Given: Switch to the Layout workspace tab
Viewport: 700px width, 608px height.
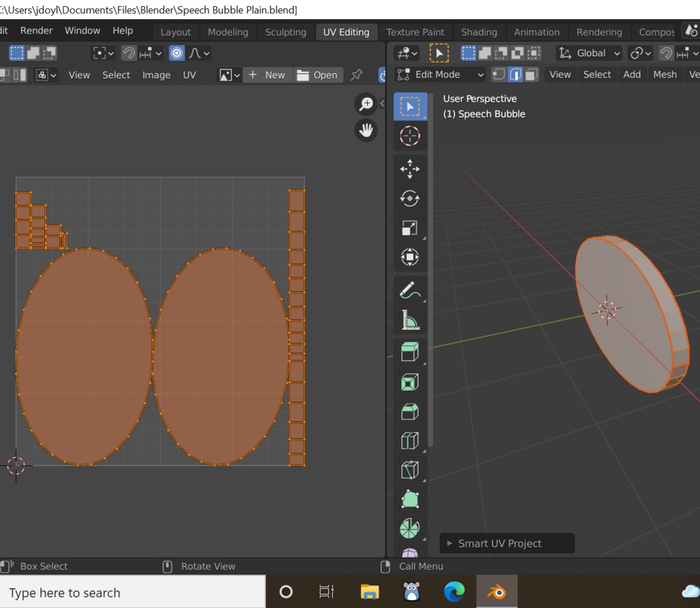Looking at the screenshot, I should pyautogui.click(x=176, y=32).
